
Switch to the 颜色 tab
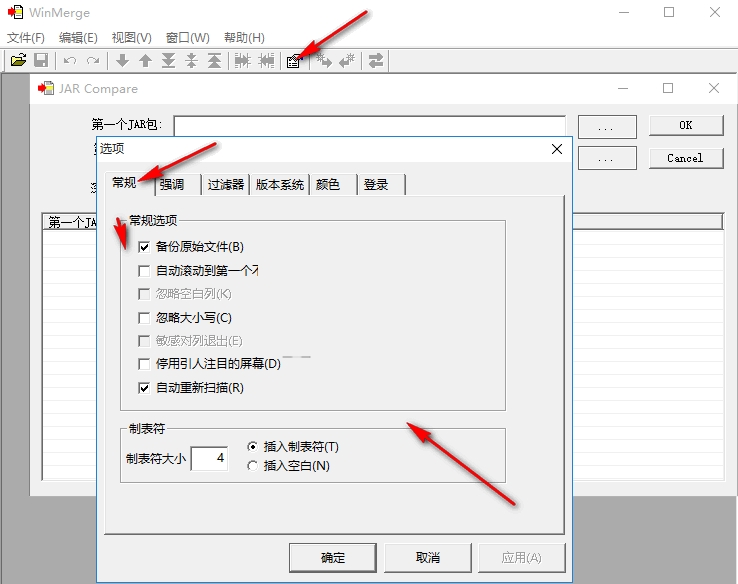(328, 184)
